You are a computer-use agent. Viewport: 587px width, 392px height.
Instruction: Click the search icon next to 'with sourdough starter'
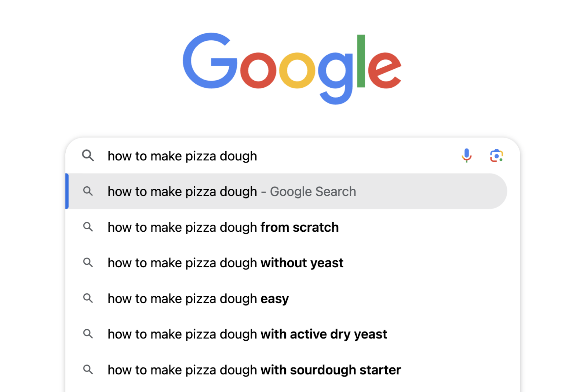coord(88,370)
